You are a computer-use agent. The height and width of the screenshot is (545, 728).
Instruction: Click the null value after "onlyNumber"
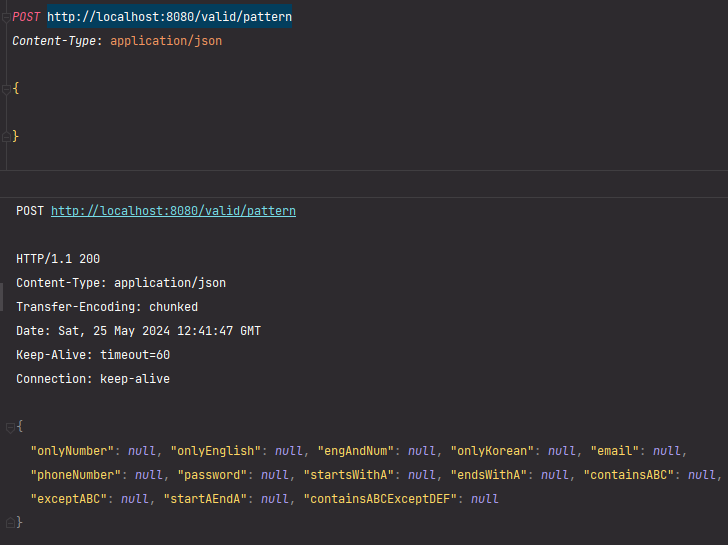pyautogui.click(x=142, y=451)
